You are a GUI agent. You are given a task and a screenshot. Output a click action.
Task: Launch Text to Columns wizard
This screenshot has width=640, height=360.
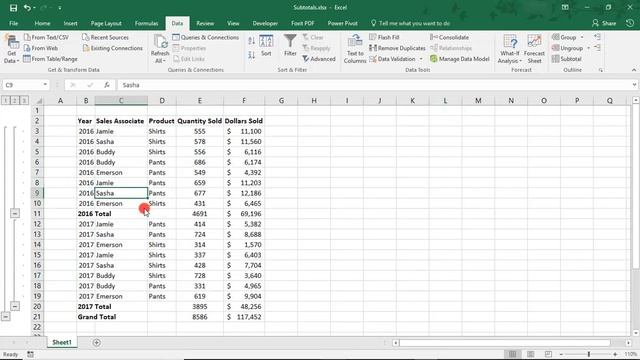click(x=355, y=49)
